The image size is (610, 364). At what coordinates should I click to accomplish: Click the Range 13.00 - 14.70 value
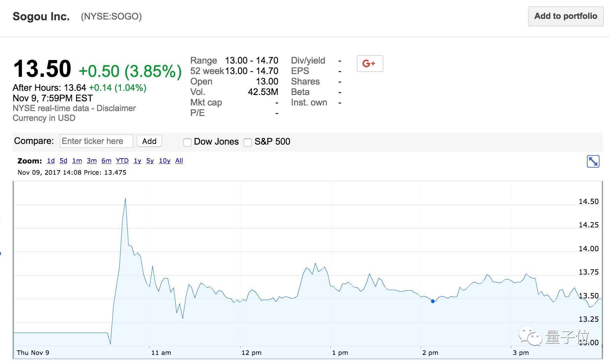(251, 60)
